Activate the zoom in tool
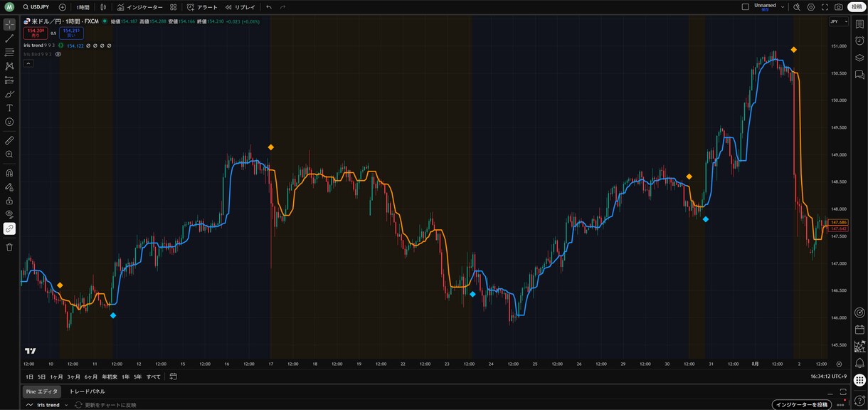The image size is (868, 410). tap(9, 154)
